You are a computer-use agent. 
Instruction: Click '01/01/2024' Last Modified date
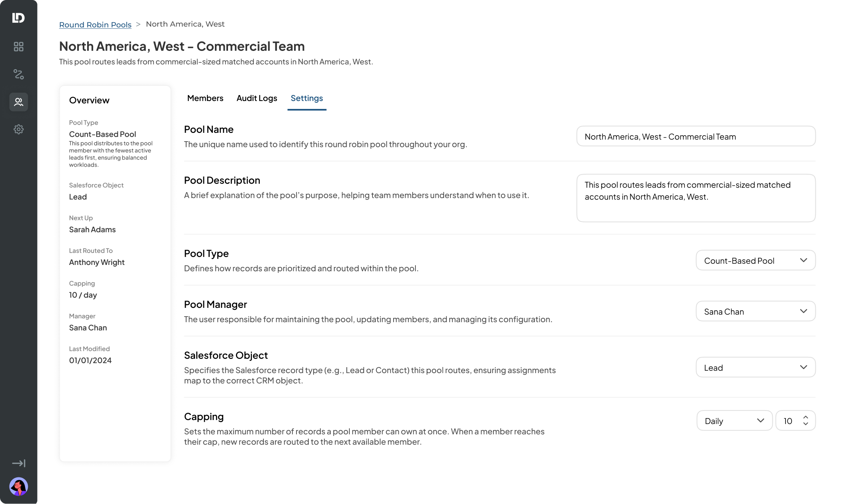(x=90, y=360)
